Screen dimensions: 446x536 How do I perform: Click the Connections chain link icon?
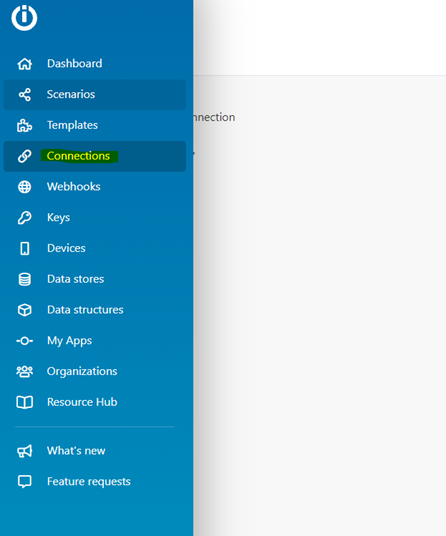pos(25,156)
